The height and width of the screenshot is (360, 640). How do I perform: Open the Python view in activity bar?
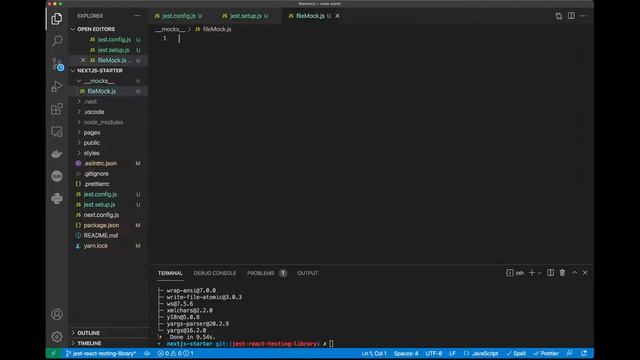(57, 198)
